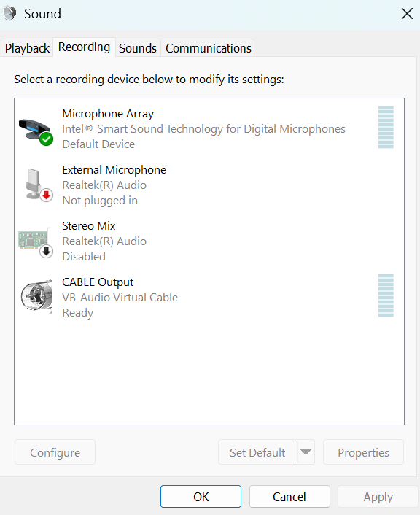Close the Sound dialog window

[x=407, y=14]
